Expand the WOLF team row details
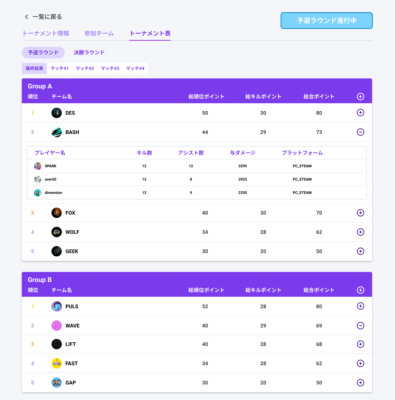 coord(360,232)
